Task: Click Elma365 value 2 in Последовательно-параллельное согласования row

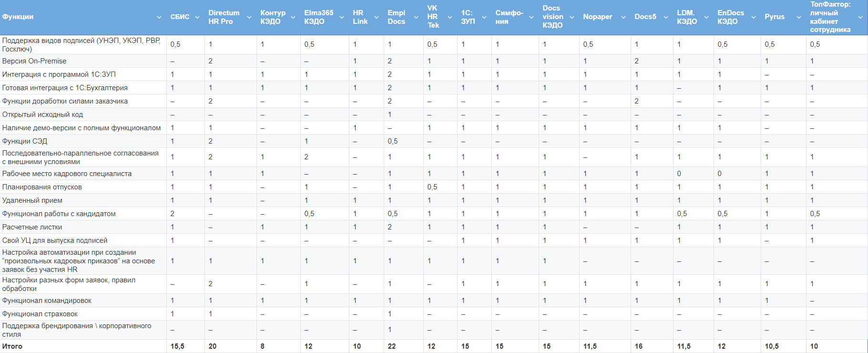Action: pos(306,157)
